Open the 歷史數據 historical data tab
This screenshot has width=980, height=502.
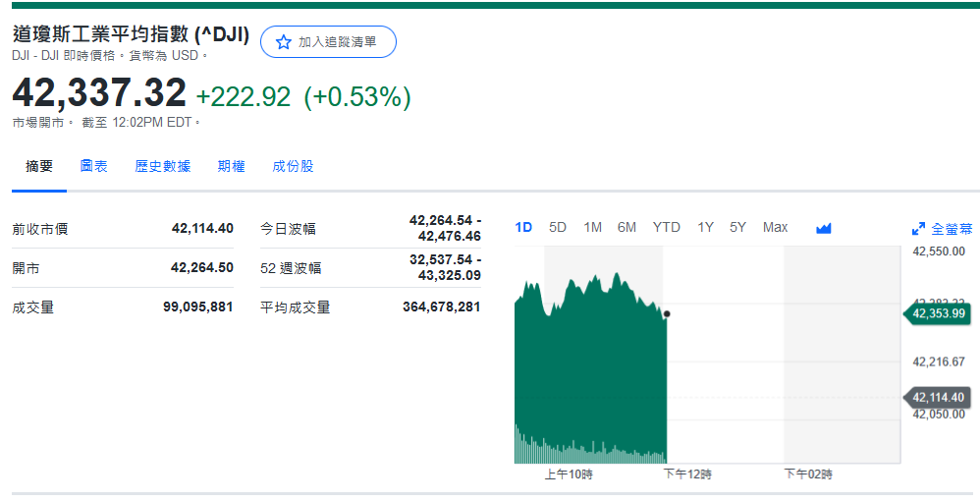163,167
